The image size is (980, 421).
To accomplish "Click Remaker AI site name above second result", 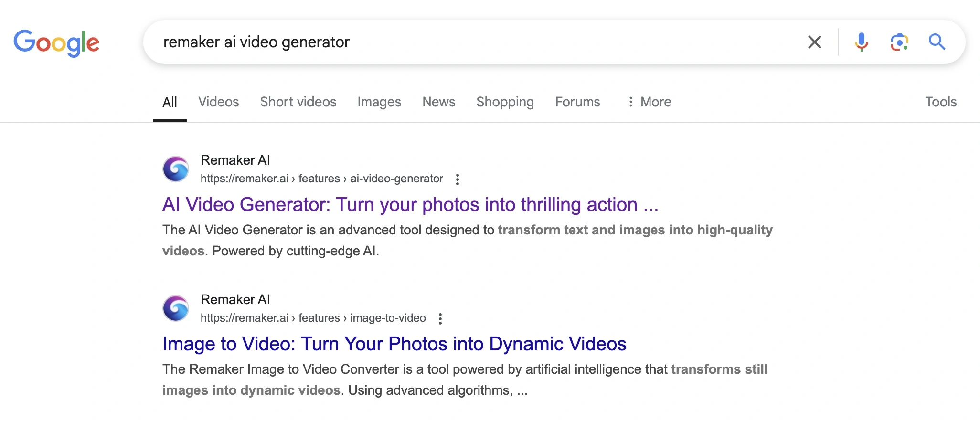I will coord(235,299).
